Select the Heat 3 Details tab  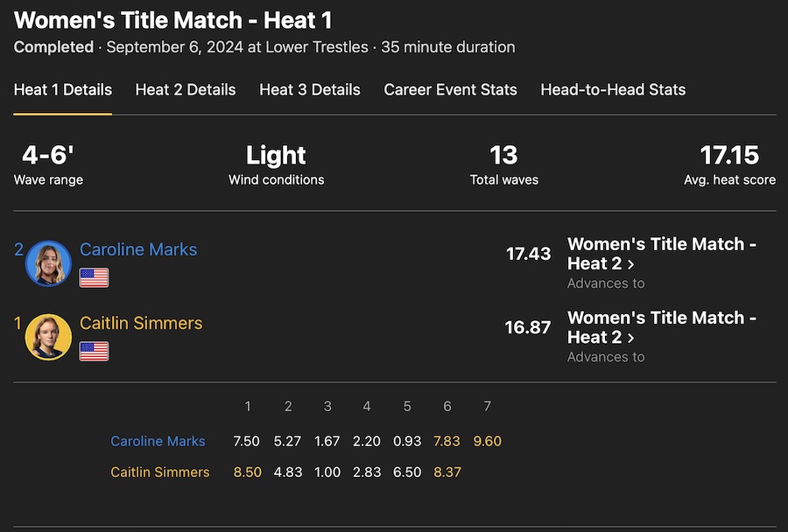coord(310,89)
